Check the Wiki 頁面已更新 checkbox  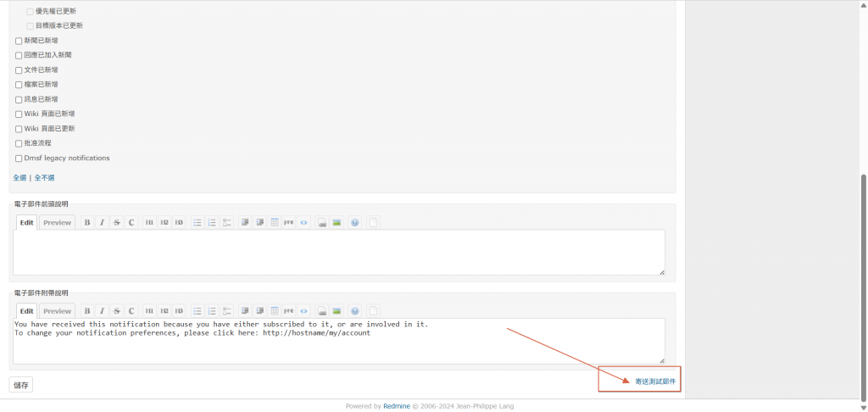[x=19, y=129]
